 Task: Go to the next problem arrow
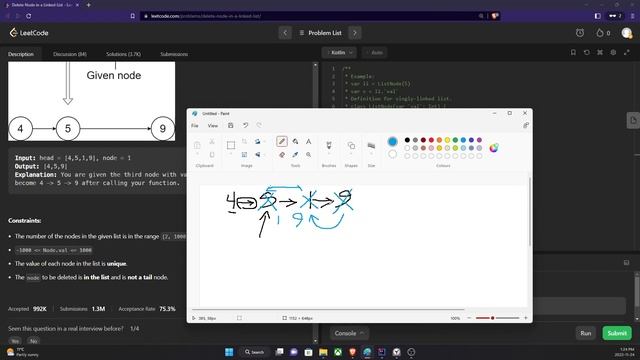pos(355,33)
